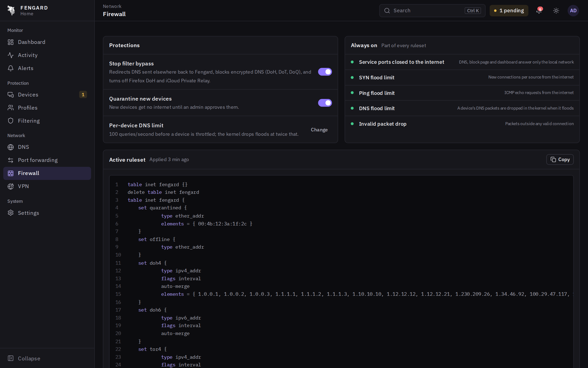The width and height of the screenshot is (588, 368).
Task: Click the Fengard wolf logo
Action: pyautogui.click(x=11, y=10)
